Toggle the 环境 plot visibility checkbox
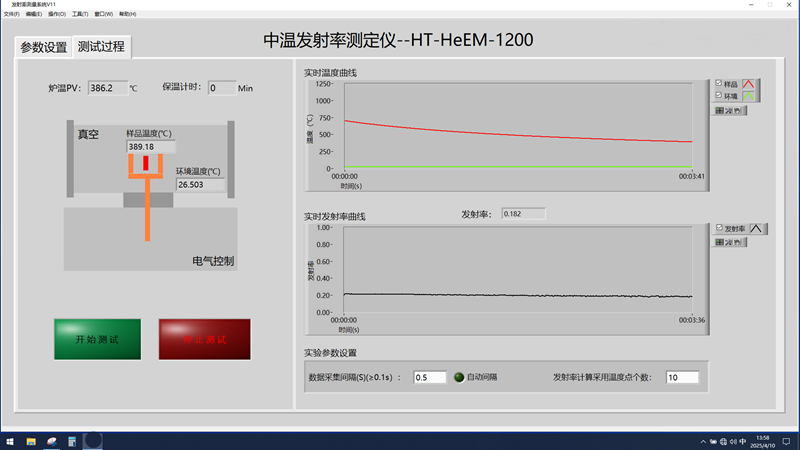 tap(718, 96)
